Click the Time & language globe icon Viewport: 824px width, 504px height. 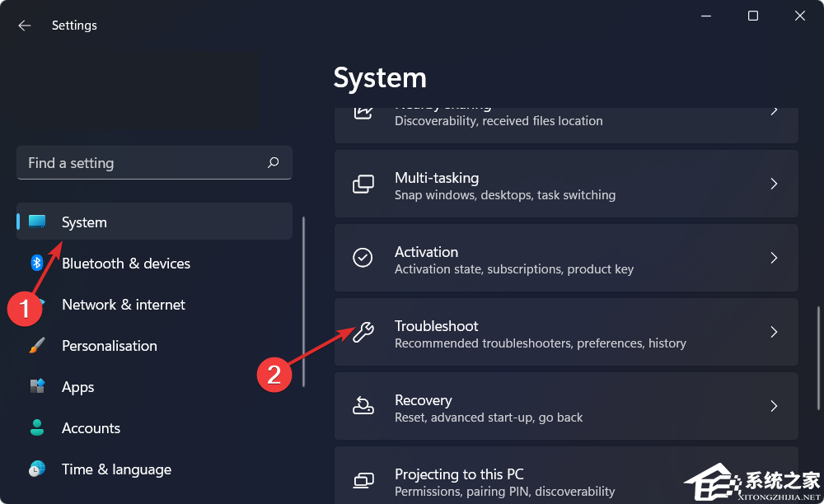(x=37, y=469)
